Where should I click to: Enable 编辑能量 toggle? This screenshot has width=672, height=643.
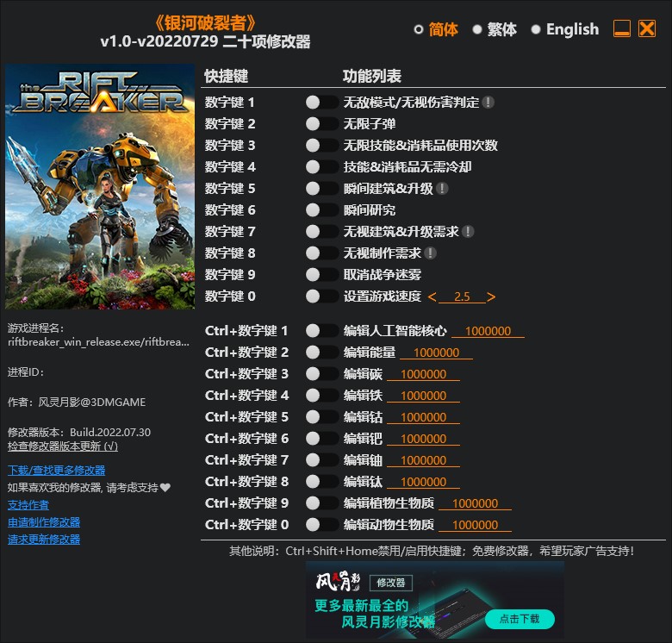(322, 352)
